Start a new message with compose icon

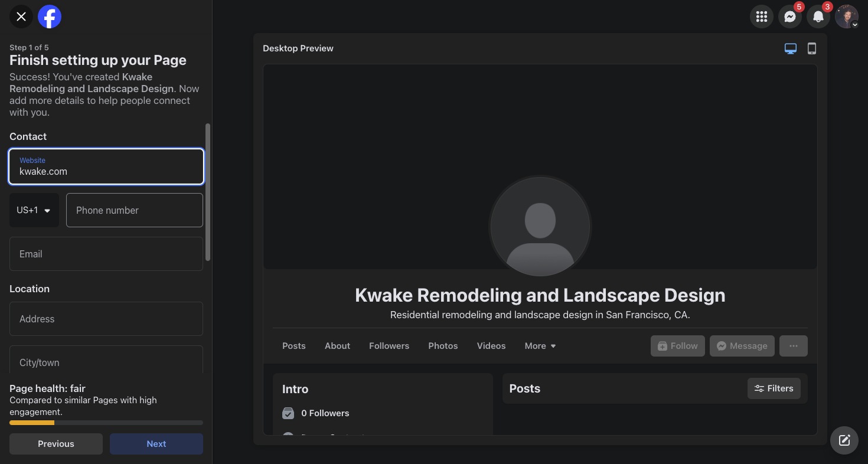point(844,440)
